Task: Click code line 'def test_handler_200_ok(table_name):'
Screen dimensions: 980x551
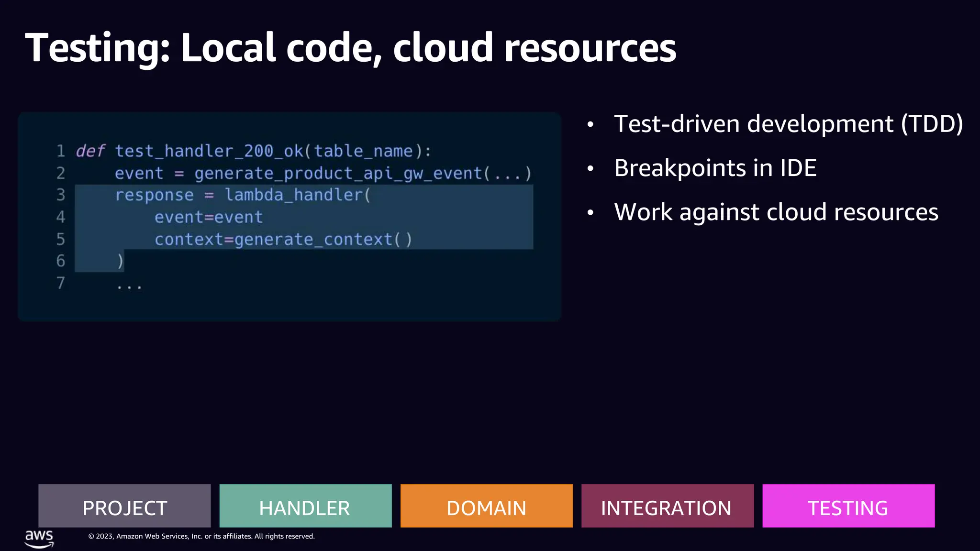Action: (254, 151)
